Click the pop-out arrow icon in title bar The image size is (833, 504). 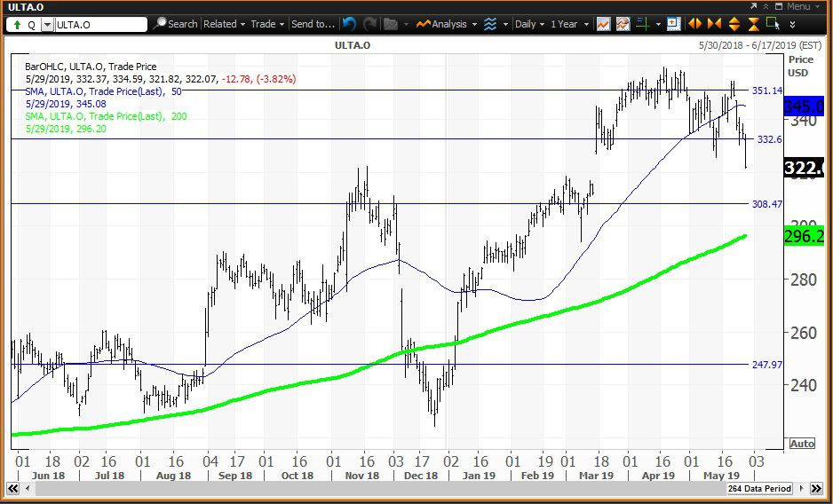(754, 6)
